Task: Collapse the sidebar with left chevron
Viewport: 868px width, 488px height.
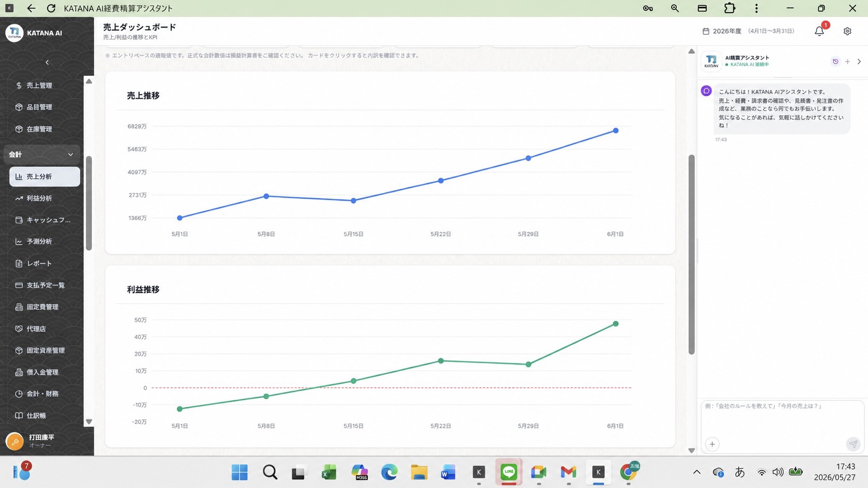Action: (x=47, y=62)
